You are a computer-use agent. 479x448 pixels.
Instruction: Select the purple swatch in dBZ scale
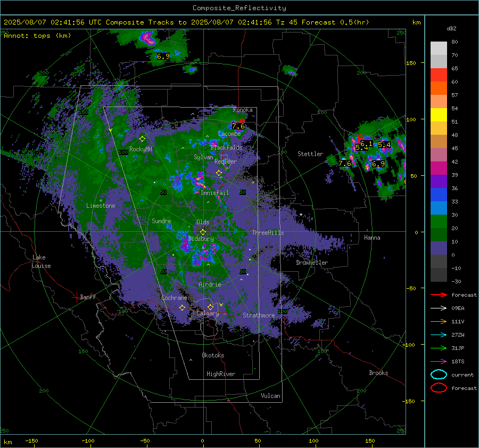coord(439,181)
